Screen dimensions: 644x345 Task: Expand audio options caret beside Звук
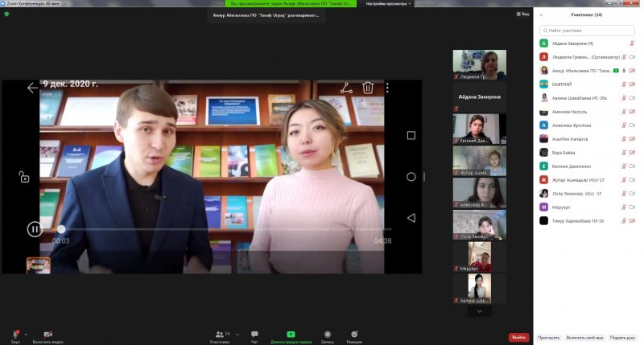click(x=26, y=335)
